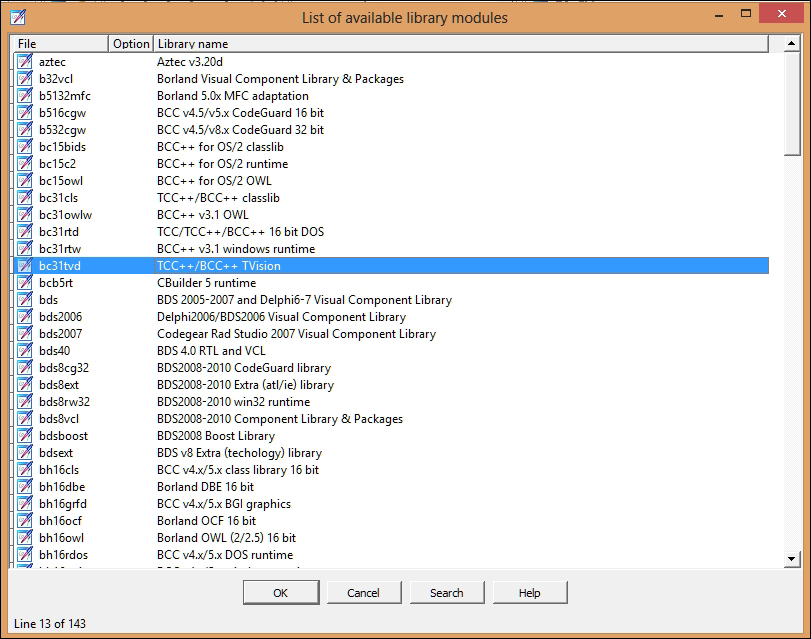Click the bh16dbe file icon
811x639 pixels.
pyautogui.click(x=24, y=487)
